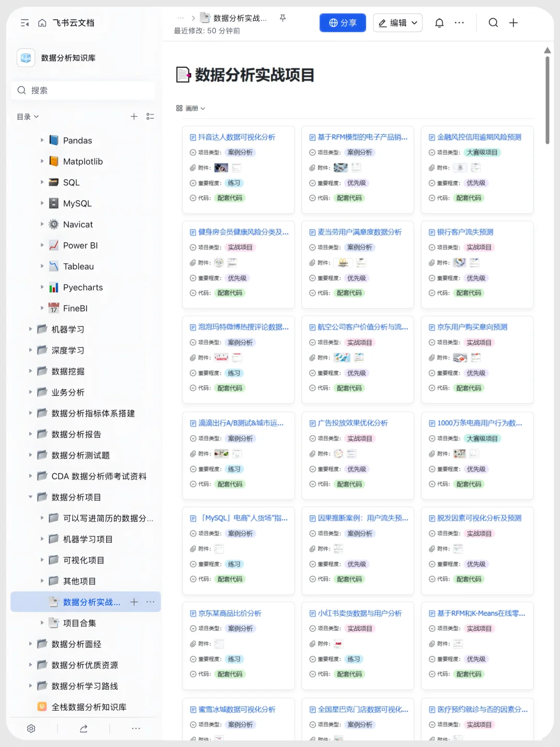Open the outline list icon beside 目录

click(150, 116)
